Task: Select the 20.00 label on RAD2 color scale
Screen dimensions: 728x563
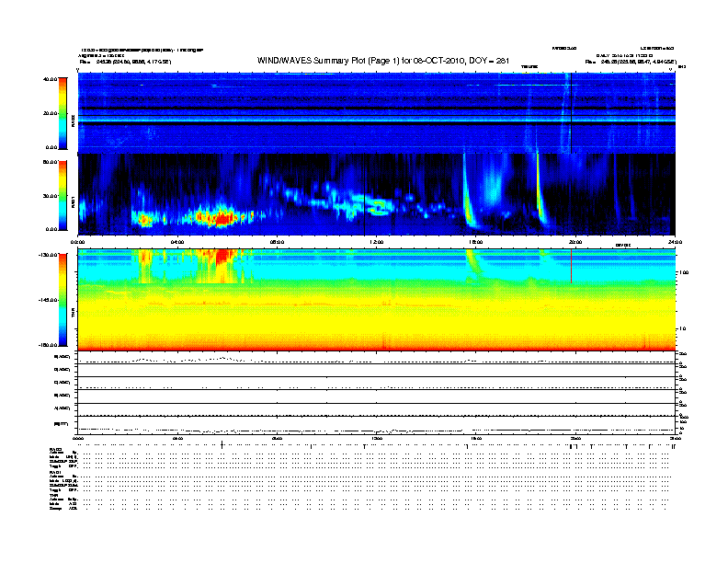Action: 50,113
